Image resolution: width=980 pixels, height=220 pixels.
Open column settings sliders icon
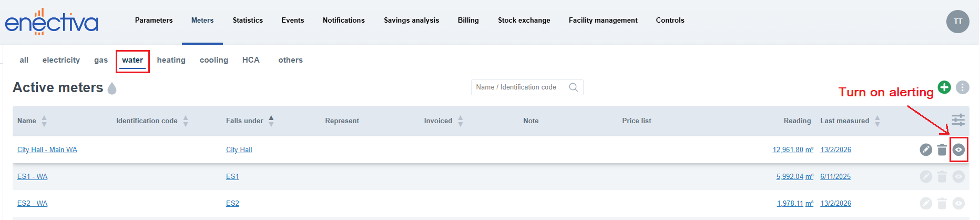958,120
